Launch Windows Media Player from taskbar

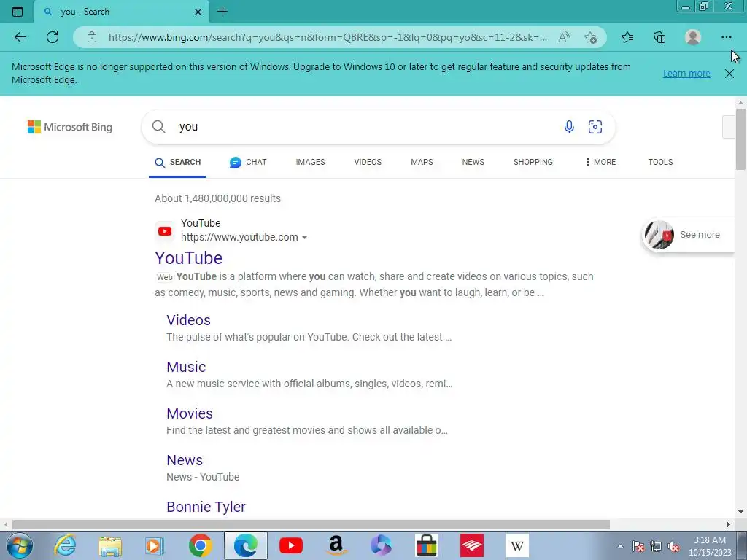point(155,545)
